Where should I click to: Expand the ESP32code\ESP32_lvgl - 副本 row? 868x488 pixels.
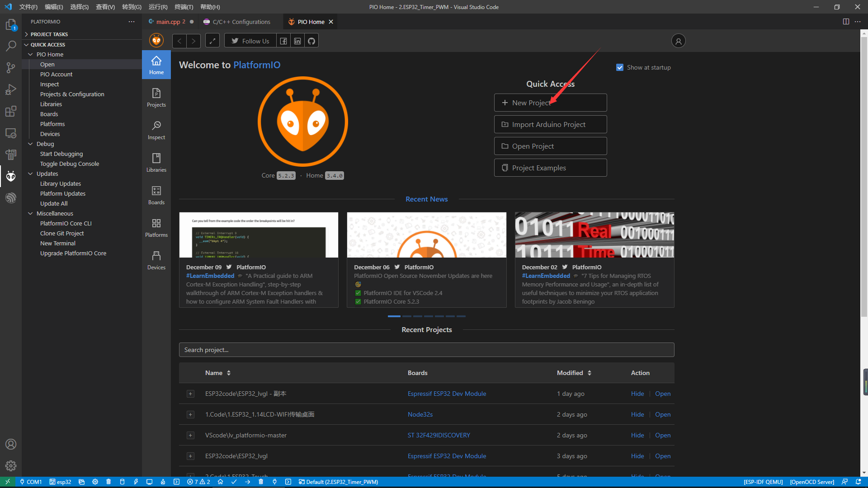(x=190, y=394)
